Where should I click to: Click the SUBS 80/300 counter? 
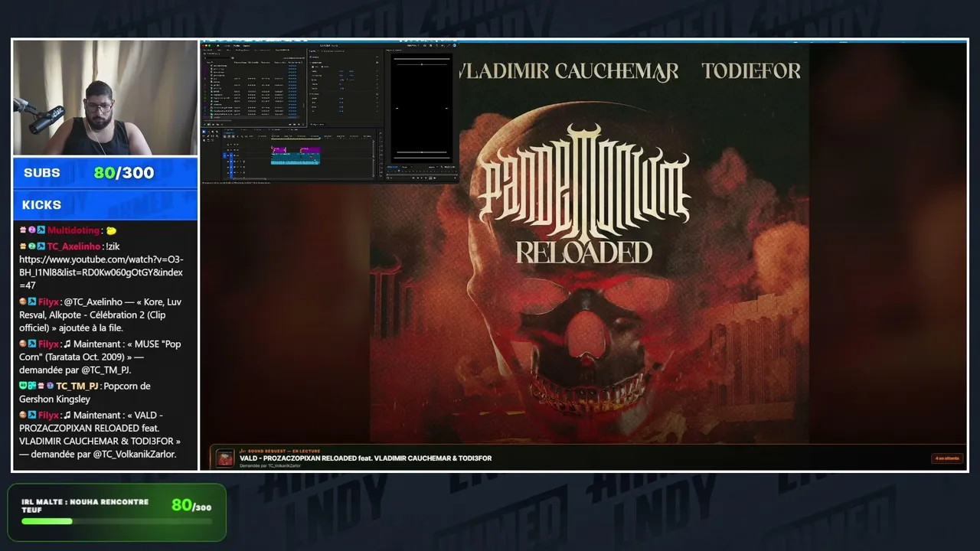click(106, 173)
